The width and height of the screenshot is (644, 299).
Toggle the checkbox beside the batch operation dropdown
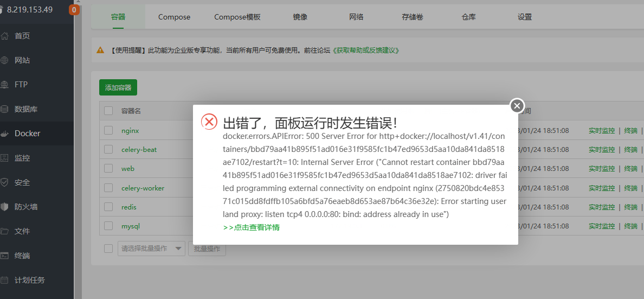(x=108, y=249)
